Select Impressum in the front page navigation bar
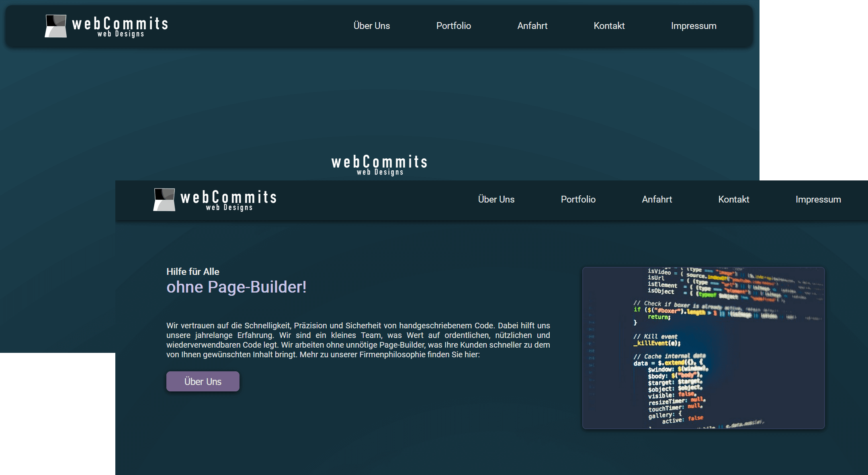The width and height of the screenshot is (868, 475). pos(818,199)
